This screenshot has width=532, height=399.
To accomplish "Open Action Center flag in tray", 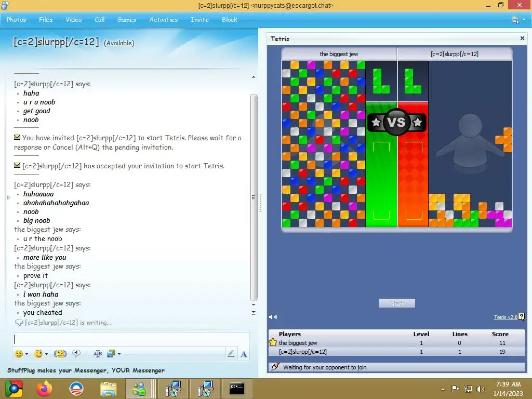I will pyautogui.click(x=455, y=389).
